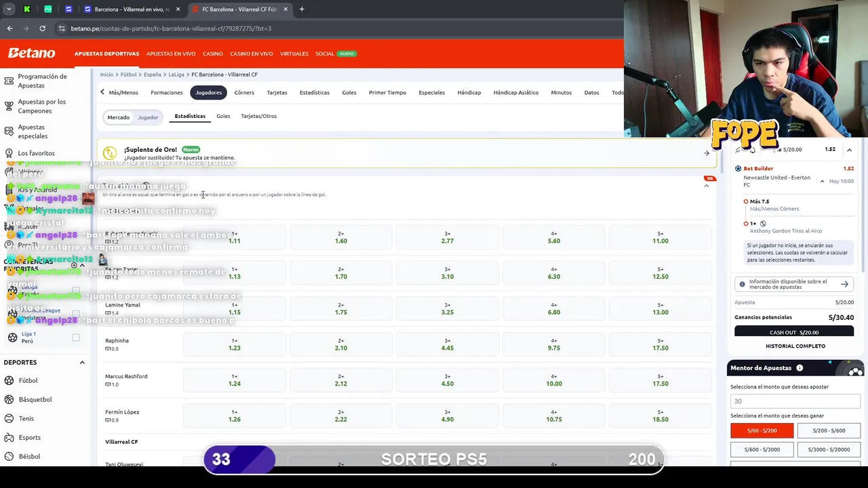The image size is (868, 488).
Task: Click the browser address bar URL
Action: (171, 28)
